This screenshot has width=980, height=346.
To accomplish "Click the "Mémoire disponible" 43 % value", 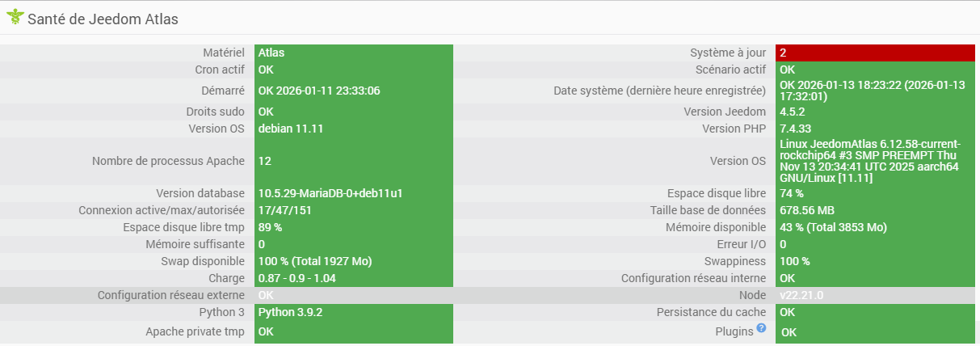I will (x=833, y=227).
